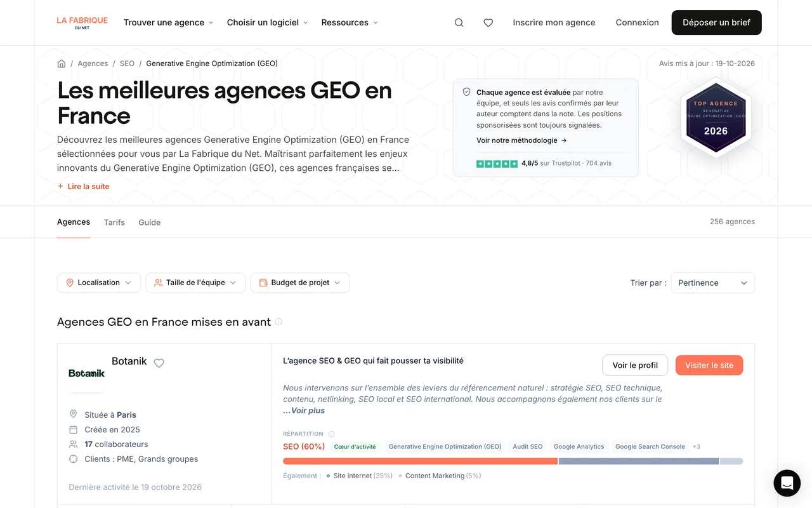The image size is (812, 508).
Task: Click the orange SEO segment of the bar
Action: pos(420,461)
